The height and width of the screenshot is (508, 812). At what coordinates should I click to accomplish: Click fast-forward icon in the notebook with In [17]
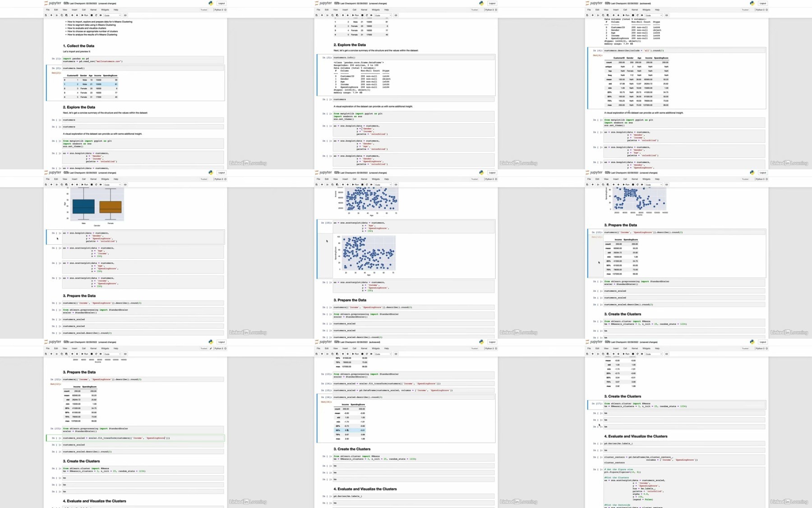pyautogui.click(x=642, y=354)
